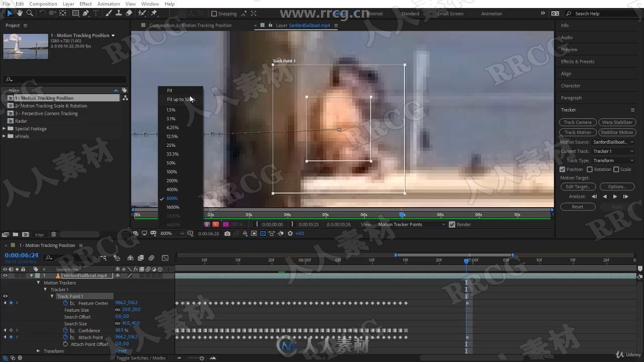This screenshot has width=644, height=362.
Task: Select the Zoom magnifier tool
Action: tap(30, 13)
